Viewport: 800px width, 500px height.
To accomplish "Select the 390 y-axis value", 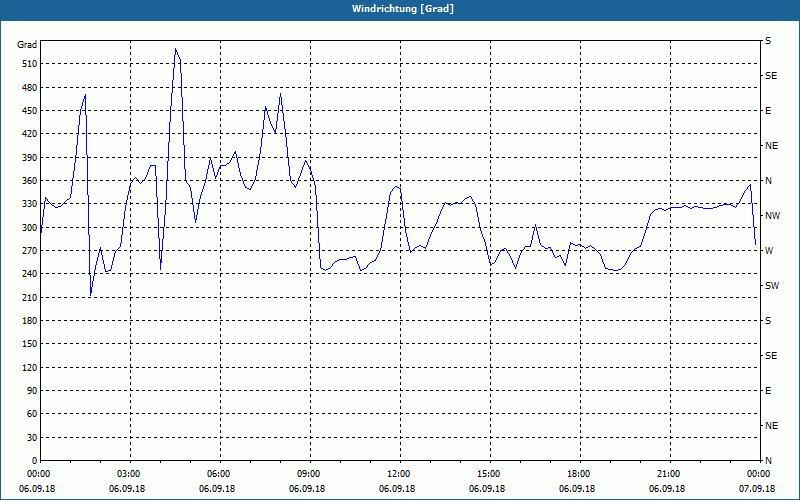I will coord(30,157).
